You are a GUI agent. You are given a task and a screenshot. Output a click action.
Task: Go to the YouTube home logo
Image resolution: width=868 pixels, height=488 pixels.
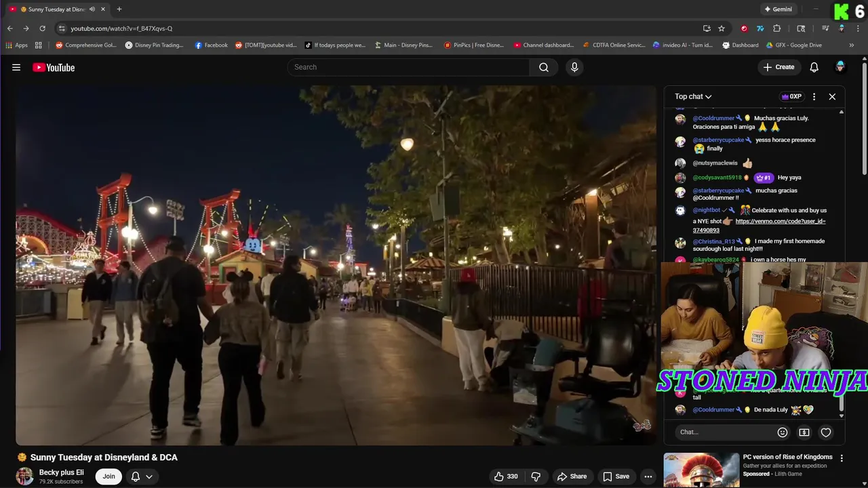tap(54, 67)
